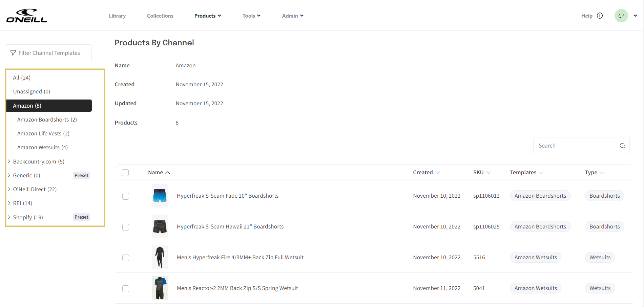Open the Reactor-2 spring wetsuit thumbnail
644x307 pixels.
click(x=160, y=288)
